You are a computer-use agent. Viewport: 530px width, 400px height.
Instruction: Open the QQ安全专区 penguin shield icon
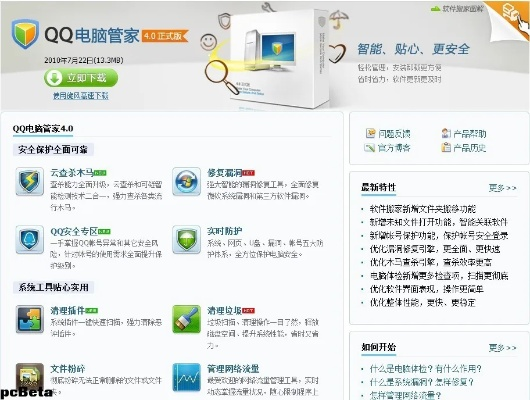tap(30, 239)
